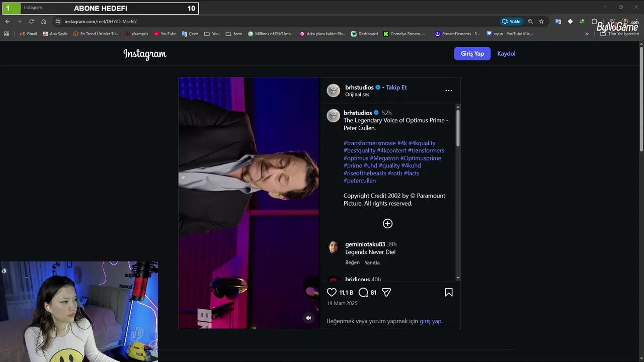The image size is (644, 362).
Task: Open geminiotaku83 commenter profile
Action: point(365,244)
